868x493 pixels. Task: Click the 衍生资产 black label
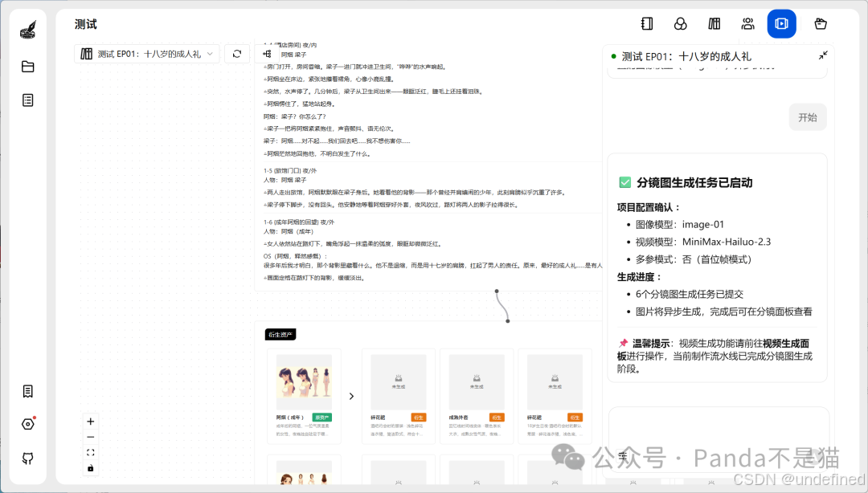point(280,334)
